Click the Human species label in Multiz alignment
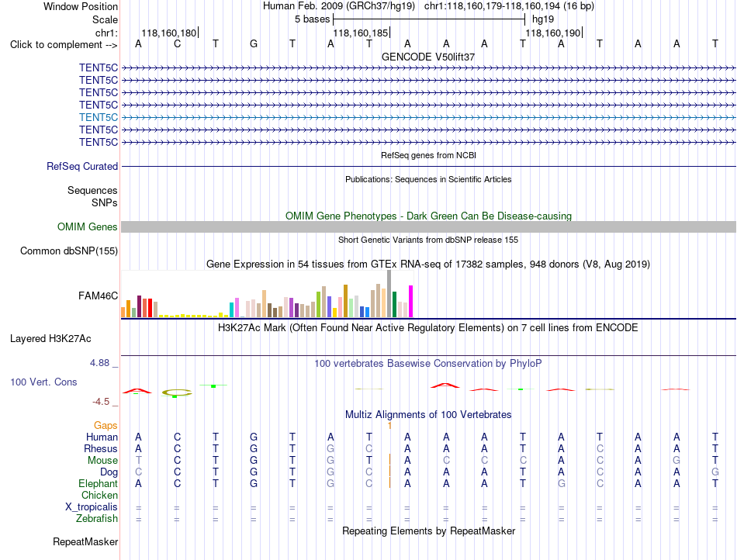The width and height of the screenshot is (737, 560). coord(102,437)
